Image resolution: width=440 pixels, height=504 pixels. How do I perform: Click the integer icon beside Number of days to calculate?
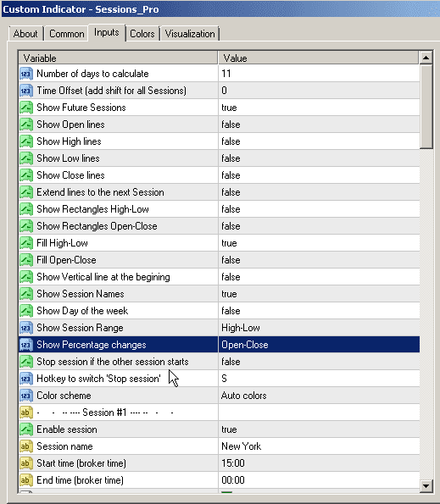26,74
